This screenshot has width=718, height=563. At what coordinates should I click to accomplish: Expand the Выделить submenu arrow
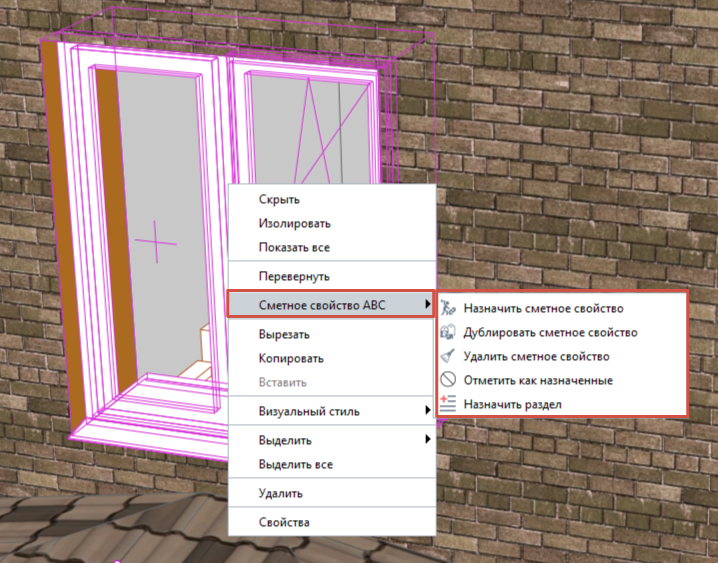(427, 439)
